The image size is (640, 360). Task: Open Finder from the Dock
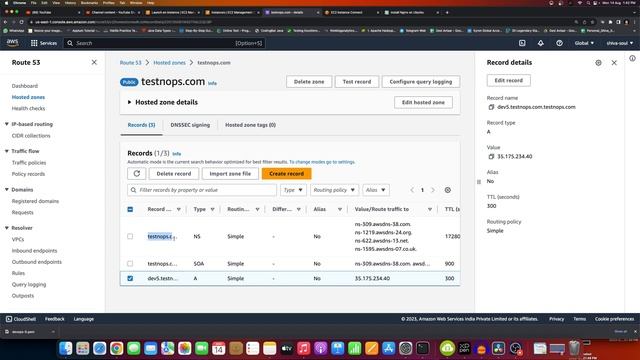pos(65,348)
